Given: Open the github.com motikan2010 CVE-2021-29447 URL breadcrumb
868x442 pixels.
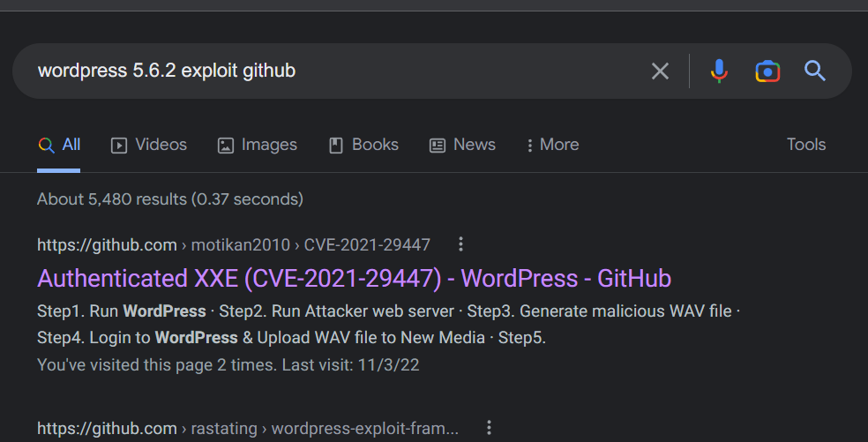Looking at the screenshot, I should [234, 244].
